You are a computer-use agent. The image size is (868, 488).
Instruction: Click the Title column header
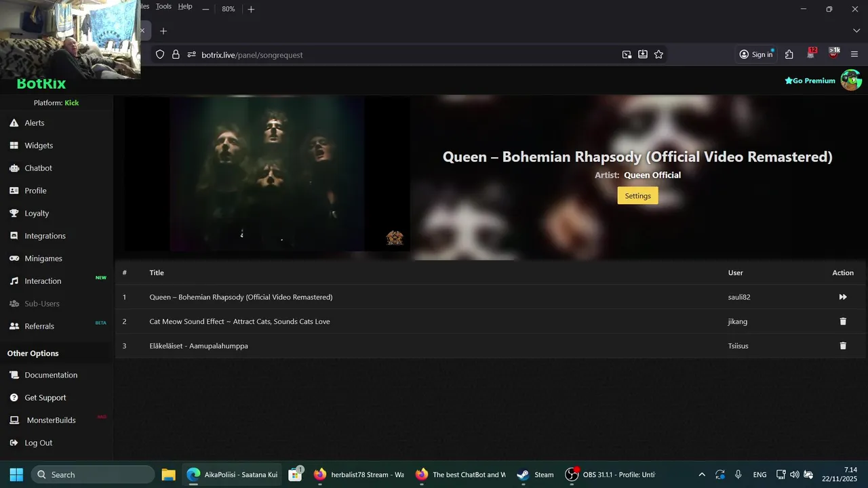157,272
